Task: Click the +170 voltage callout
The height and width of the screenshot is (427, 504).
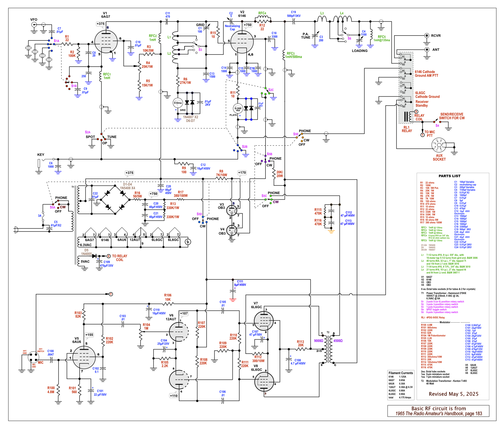Action: click(x=242, y=172)
